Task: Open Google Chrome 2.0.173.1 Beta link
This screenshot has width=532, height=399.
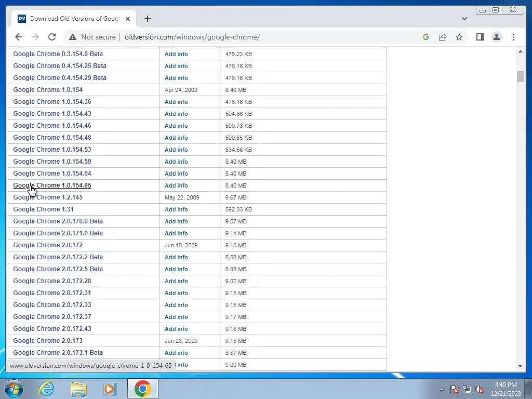Action: click(x=58, y=353)
